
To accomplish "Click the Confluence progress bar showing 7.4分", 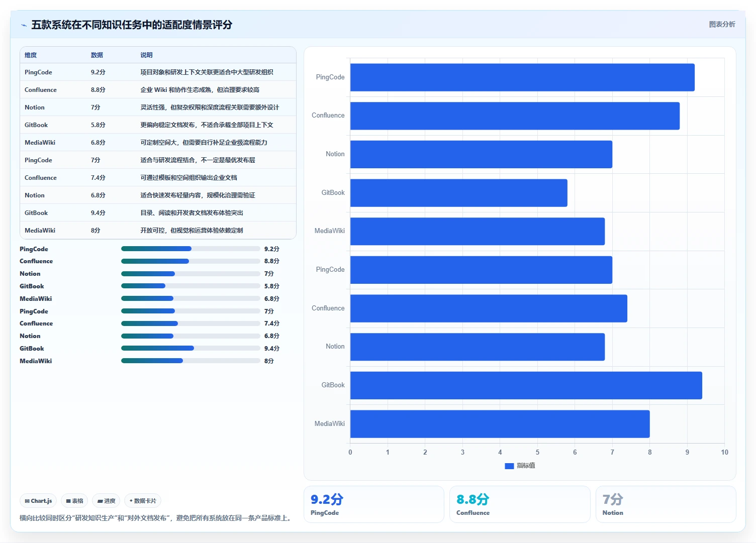I will (x=191, y=323).
